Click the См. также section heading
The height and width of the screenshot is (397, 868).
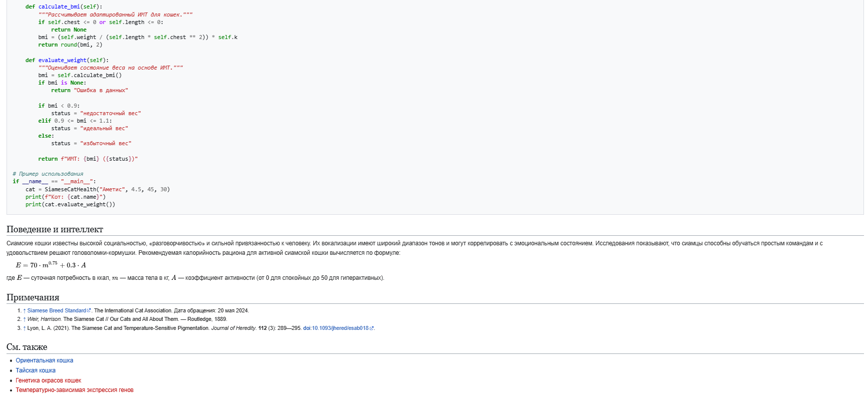click(27, 347)
